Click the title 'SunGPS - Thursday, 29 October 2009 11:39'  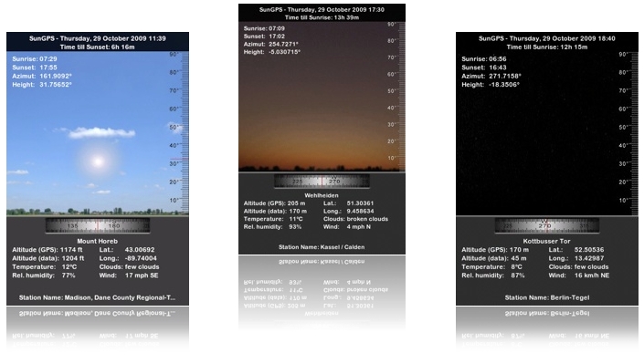98,38
